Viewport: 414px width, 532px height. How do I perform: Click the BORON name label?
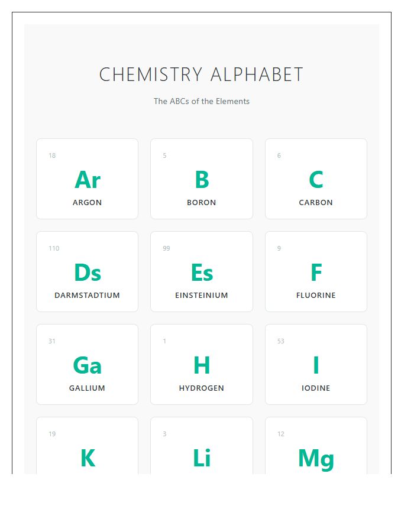pos(202,203)
